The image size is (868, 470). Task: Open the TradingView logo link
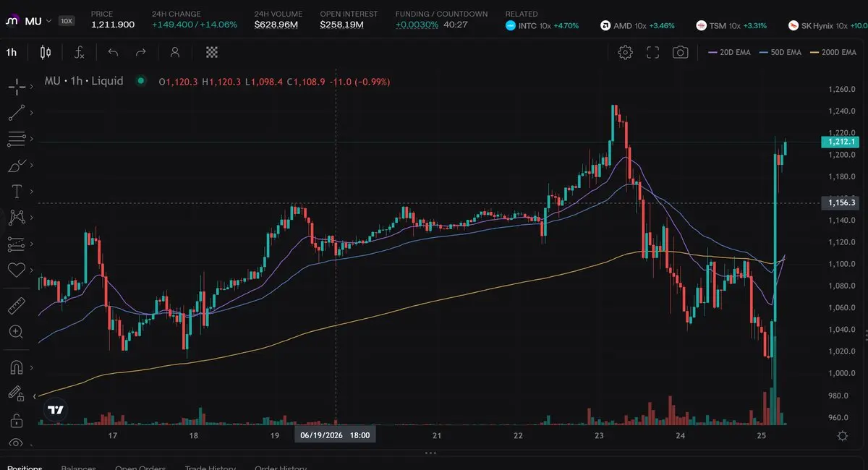pyautogui.click(x=56, y=410)
